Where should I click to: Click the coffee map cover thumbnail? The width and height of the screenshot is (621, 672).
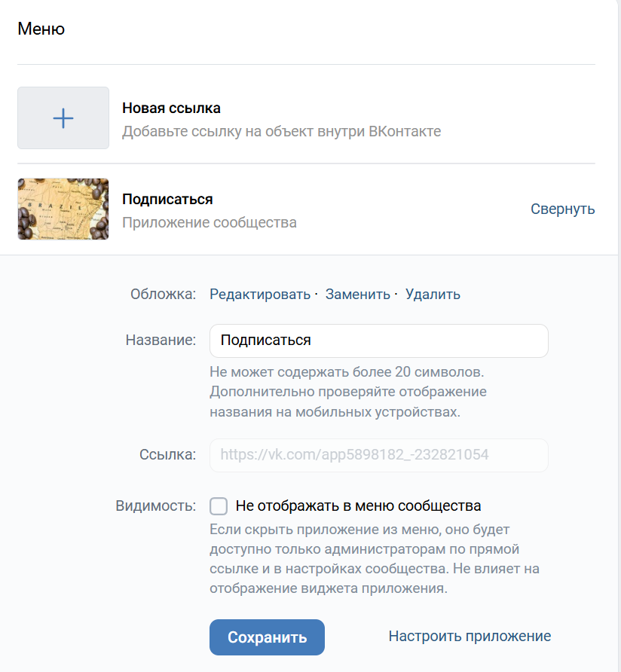click(x=63, y=209)
